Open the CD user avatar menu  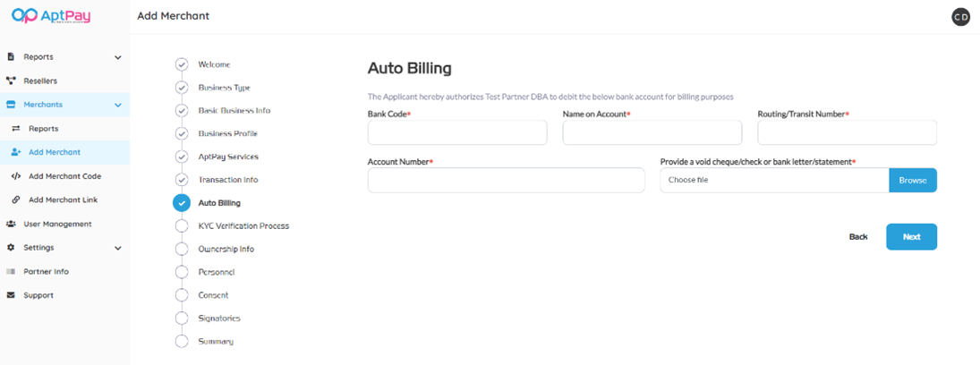tap(960, 16)
